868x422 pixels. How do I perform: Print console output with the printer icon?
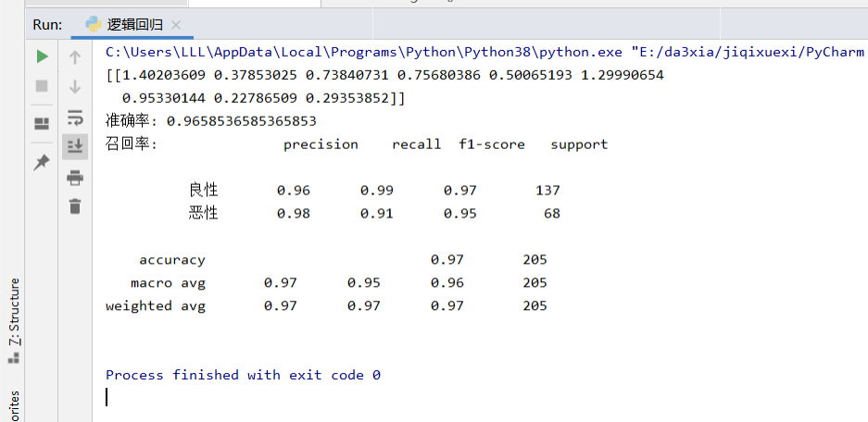[75, 178]
